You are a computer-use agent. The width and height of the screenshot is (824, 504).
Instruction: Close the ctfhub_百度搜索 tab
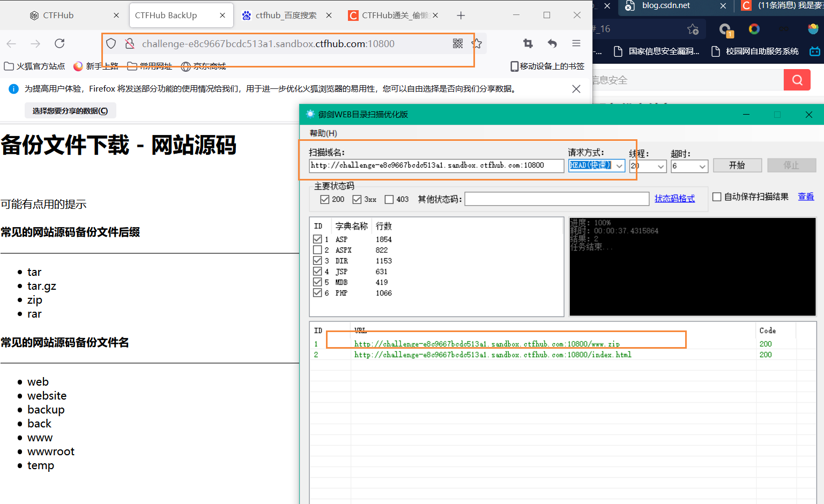tap(329, 16)
